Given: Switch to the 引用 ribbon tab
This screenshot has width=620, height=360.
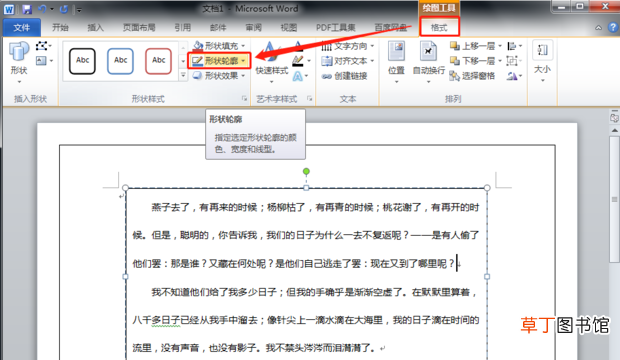Looking at the screenshot, I should click(182, 27).
